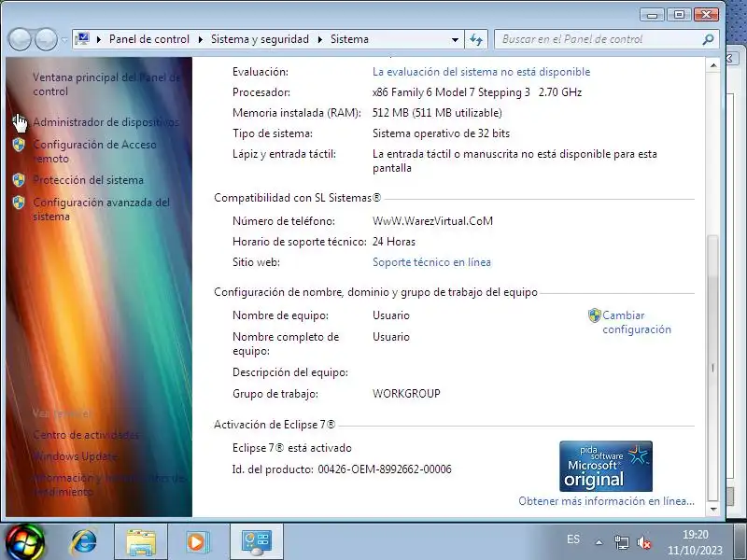Click the refresh button in address bar
The image size is (747, 560).
coord(476,39)
